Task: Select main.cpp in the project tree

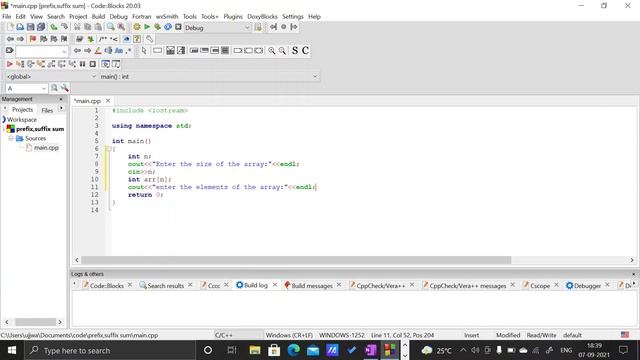Action: coord(46,148)
